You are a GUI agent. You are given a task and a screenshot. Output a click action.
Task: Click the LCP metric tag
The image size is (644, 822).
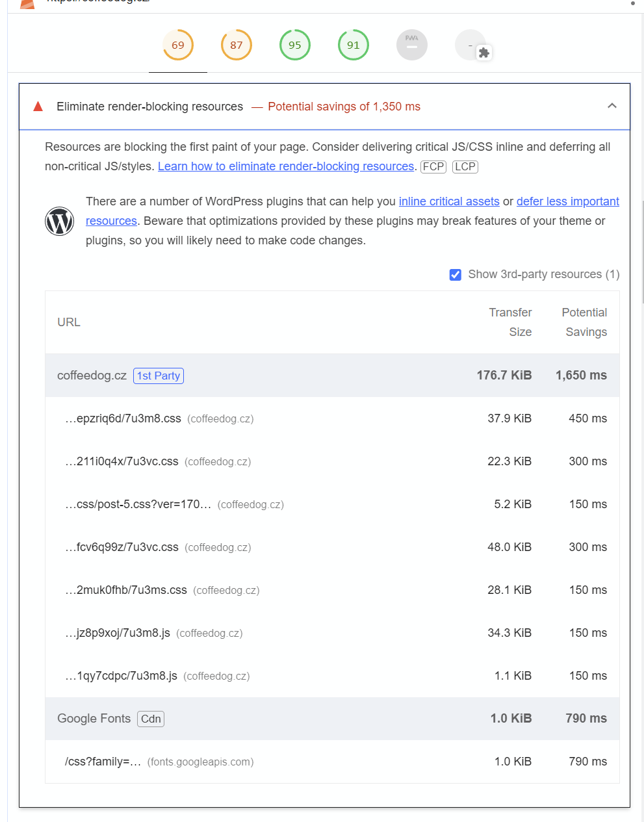tap(465, 166)
